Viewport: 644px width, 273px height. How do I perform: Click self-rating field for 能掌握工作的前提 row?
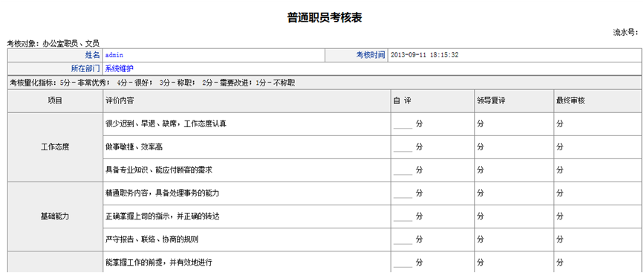pyautogui.click(x=403, y=263)
